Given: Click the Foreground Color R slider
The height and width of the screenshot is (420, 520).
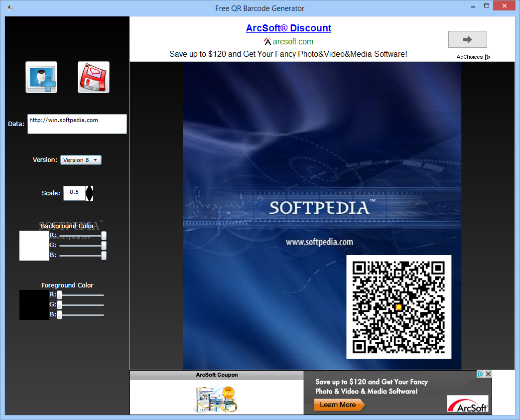Looking at the screenshot, I should pos(81,294).
